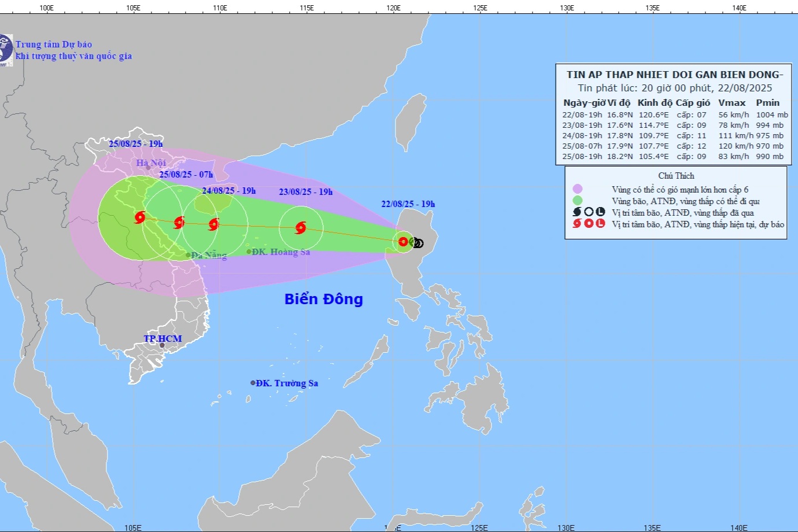Screen dimensions: 798x532
Task: Click the red storm icon labeled 23/08/25 - 19h
Action: (300, 228)
